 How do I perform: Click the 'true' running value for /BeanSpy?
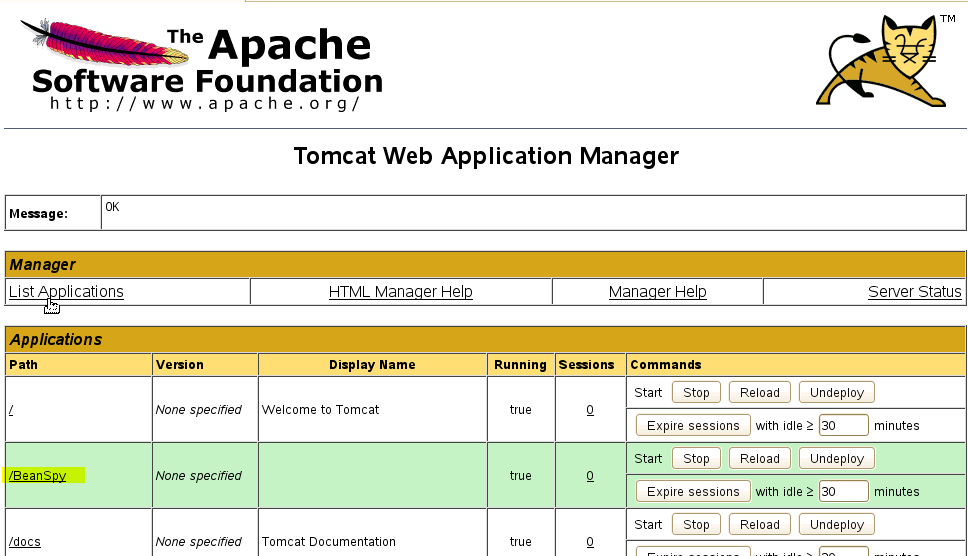[x=520, y=476]
